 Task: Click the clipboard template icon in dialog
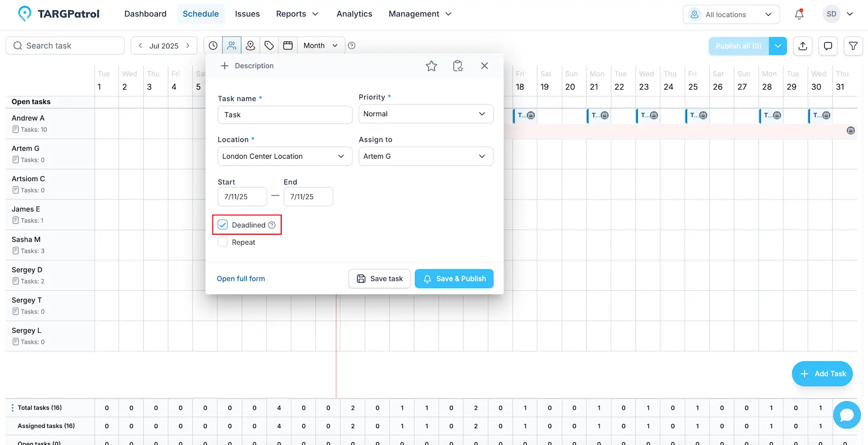coord(458,66)
